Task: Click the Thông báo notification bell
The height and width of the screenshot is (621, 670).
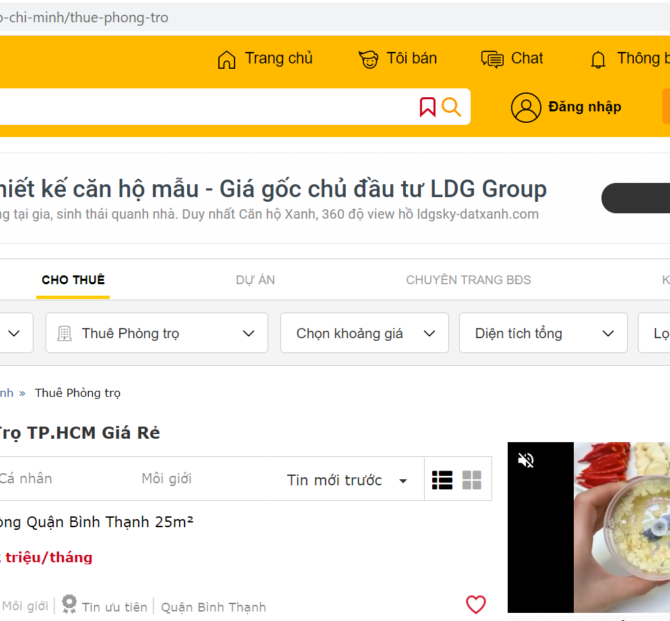Action: point(598,60)
